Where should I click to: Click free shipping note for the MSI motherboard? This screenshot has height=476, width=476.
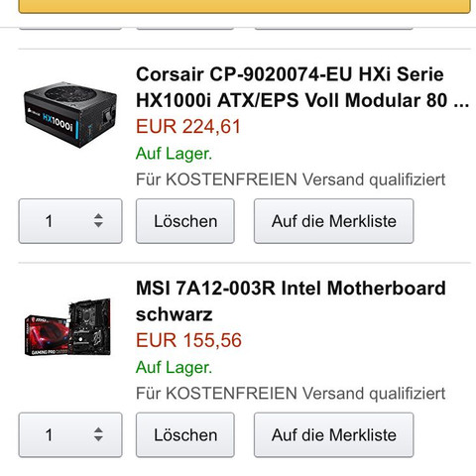point(291,394)
